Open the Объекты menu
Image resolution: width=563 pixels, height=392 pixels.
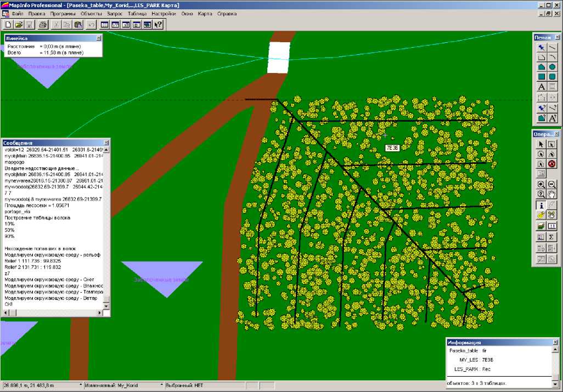click(x=91, y=14)
